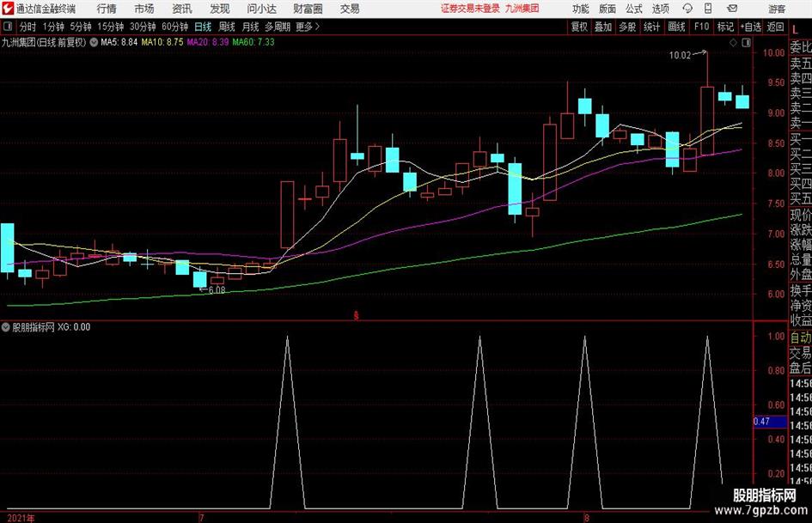Click the 证券交易未登录 login link

(x=470, y=9)
